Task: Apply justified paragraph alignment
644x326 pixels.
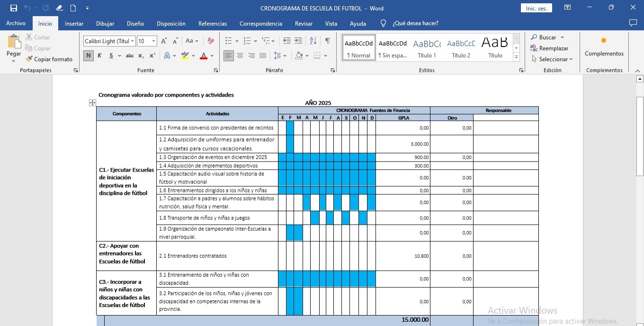Action: [263, 56]
